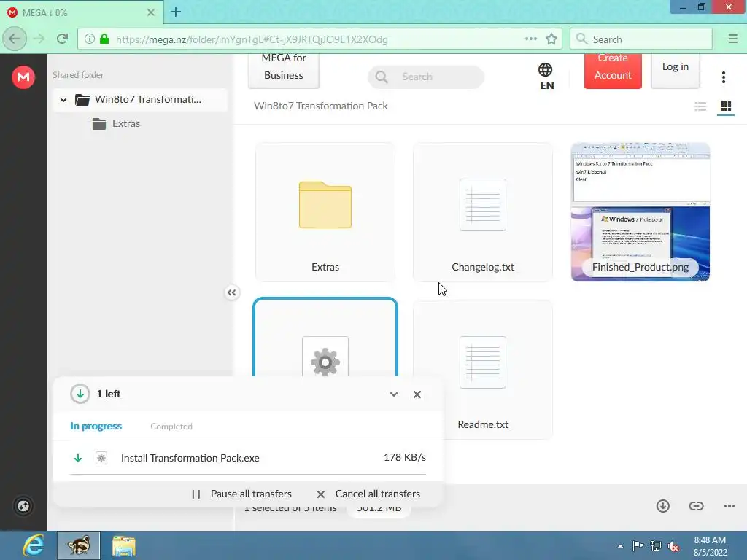The width and height of the screenshot is (747, 560).
Task: Open the Extras folder tile
Action: point(325,212)
